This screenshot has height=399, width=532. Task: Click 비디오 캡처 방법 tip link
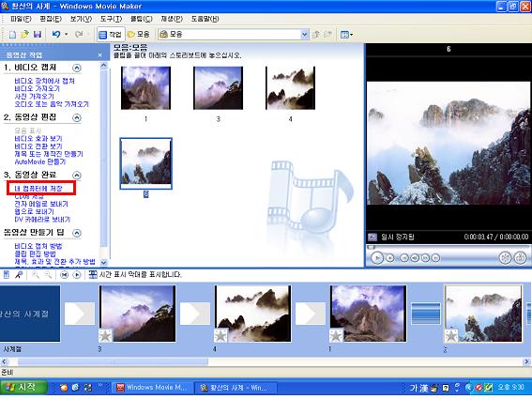click(x=38, y=246)
